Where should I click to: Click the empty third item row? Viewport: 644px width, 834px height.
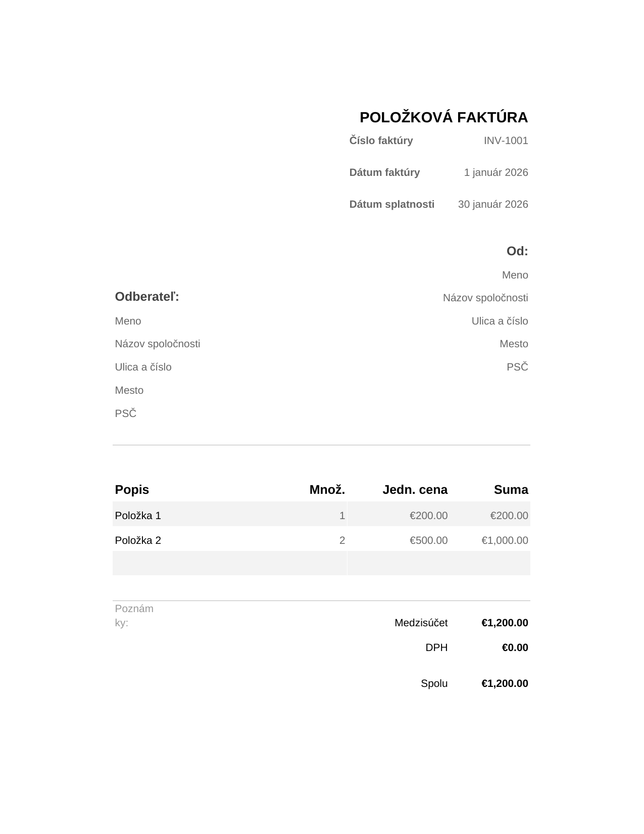coord(321,563)
